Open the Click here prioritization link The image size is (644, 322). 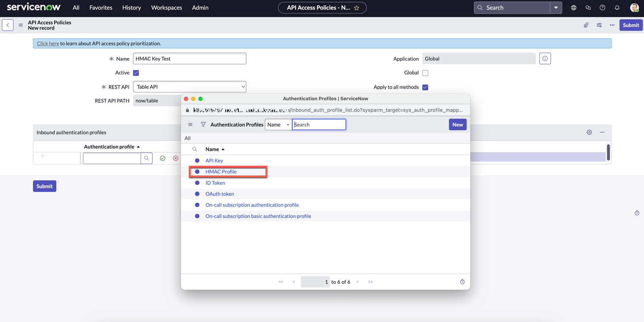[x=48, y=43]
